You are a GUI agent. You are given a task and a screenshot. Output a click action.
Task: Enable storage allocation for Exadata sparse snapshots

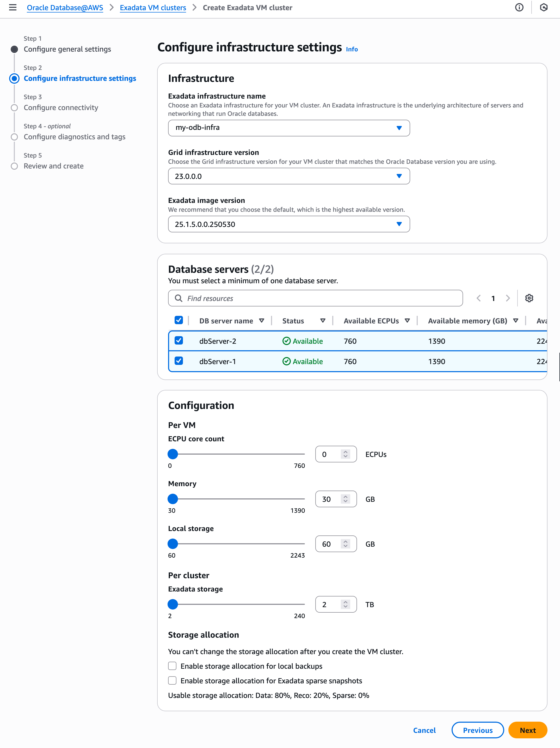pos(172,681)
